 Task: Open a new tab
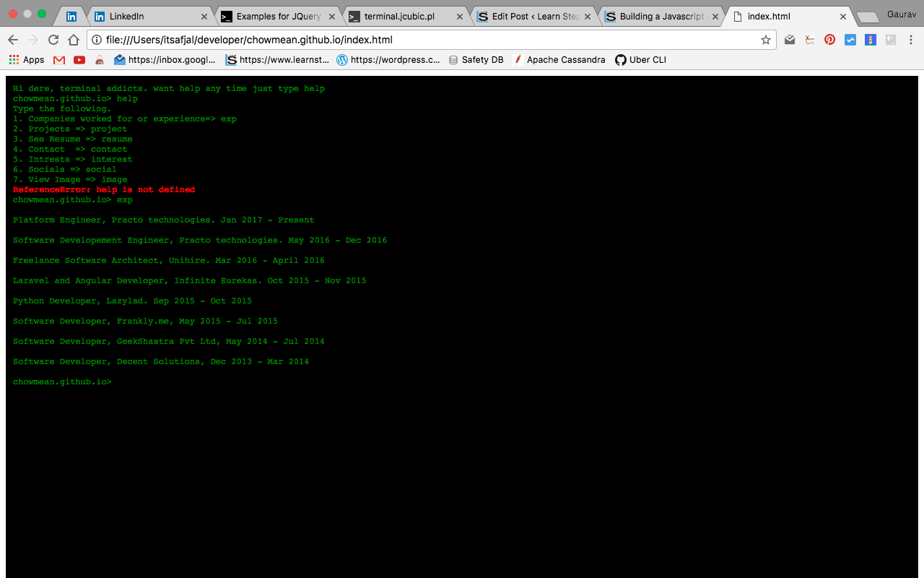coord(867,17)
